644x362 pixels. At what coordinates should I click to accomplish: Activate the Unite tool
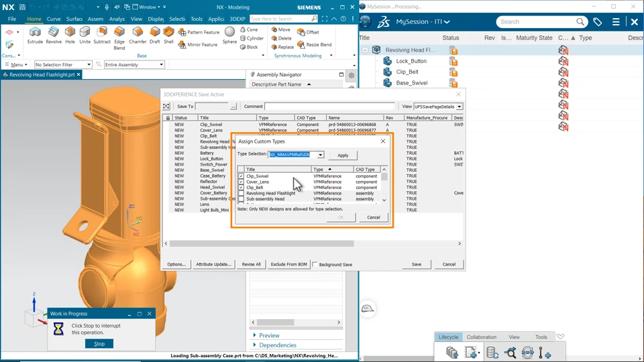click(x=85, y=36)
